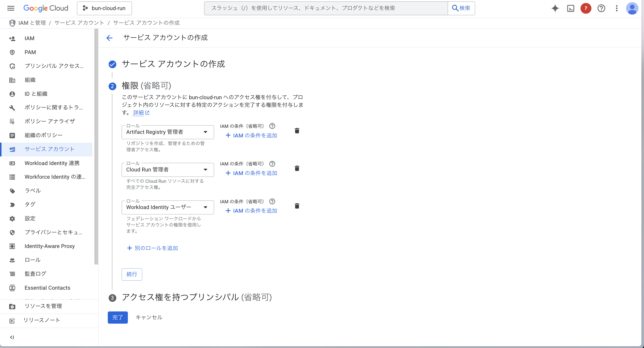
Task: Open the hamburger navigation menu
Action: coord(11,8)
